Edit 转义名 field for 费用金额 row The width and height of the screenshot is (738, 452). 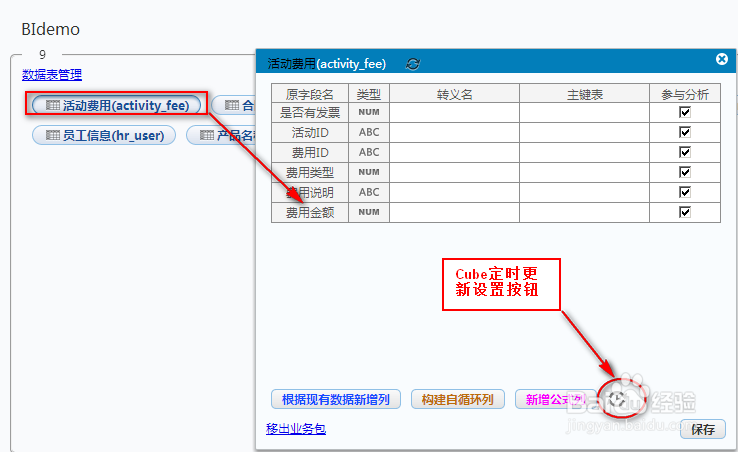tap(454, 212)
